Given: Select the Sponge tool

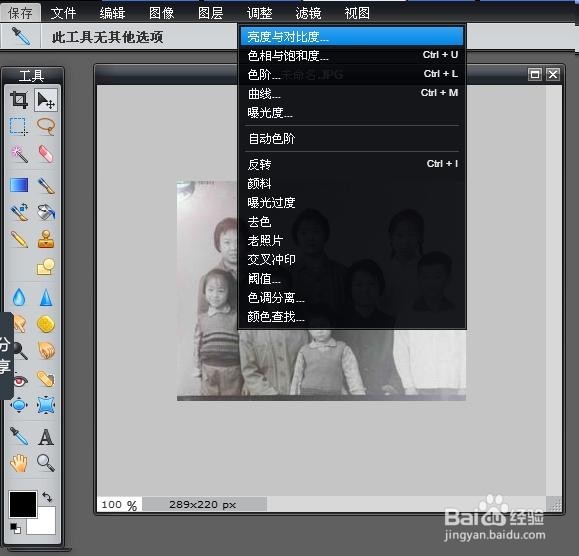Looking at the screenshot, I should pos(46,324).
